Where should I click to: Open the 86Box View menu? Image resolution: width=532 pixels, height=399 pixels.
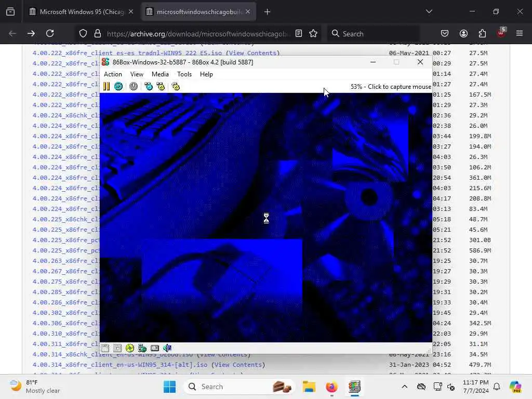pyautogui.click(x=137, y=74)
